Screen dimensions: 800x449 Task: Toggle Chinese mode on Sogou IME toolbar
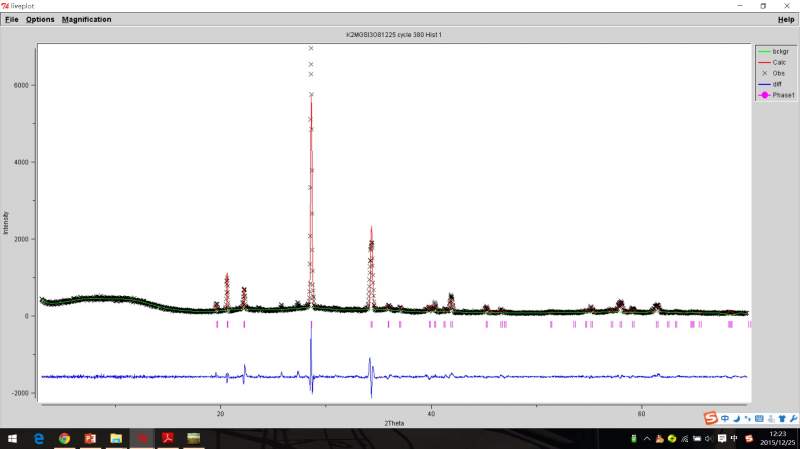[724, 419]
